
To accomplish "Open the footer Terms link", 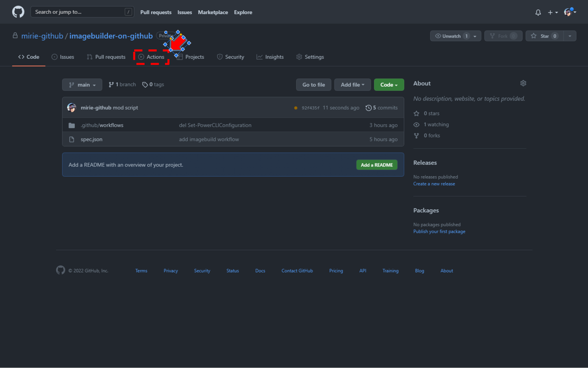I will tap(141, 271).
